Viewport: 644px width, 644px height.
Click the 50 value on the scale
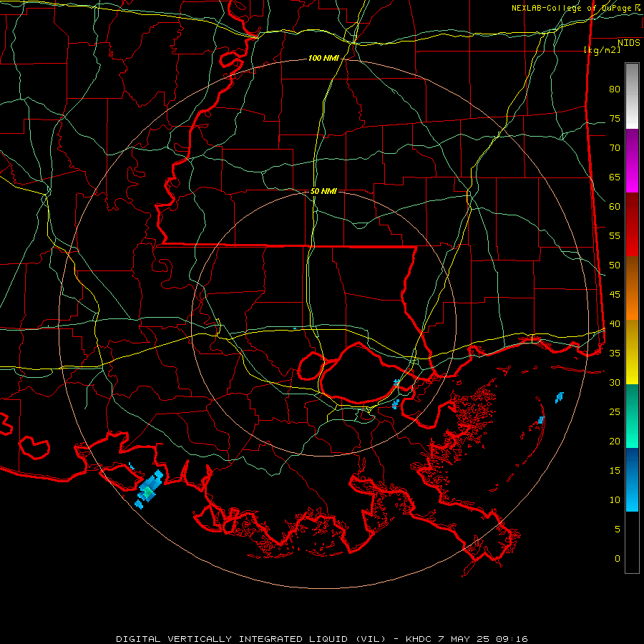point(615,265)
